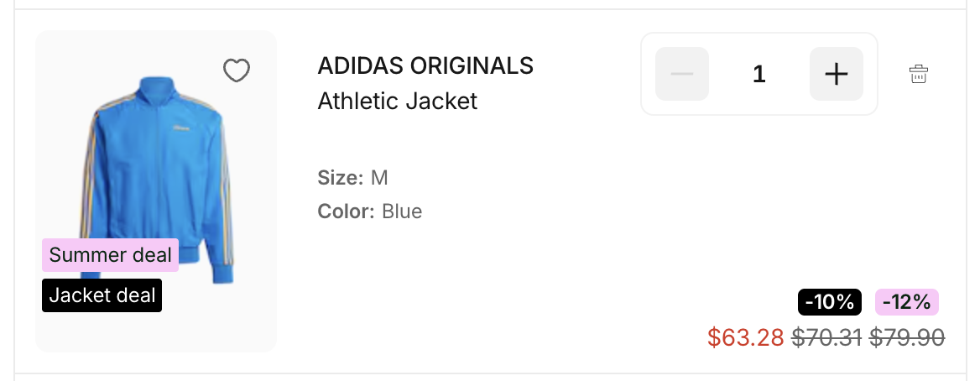The height and width of the screenshot is (381, 980).
Task: Select the quantity value field
Action: click(759, 74)
